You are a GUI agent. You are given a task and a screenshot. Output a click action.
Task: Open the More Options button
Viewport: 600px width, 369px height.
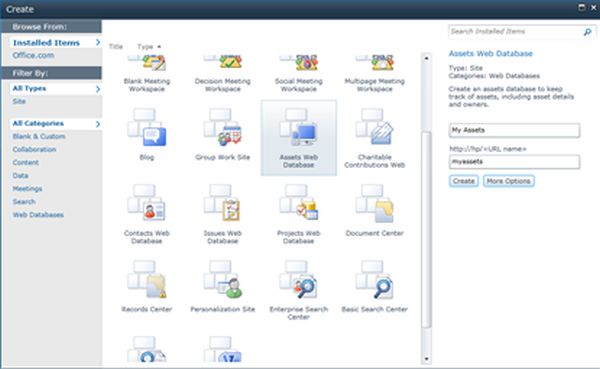click(509, 181)
